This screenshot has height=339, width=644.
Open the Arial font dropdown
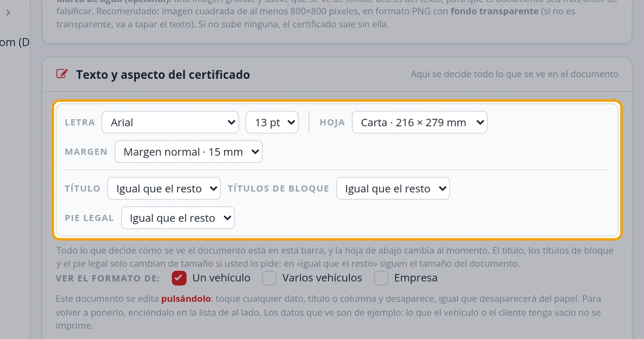[170, 122]
